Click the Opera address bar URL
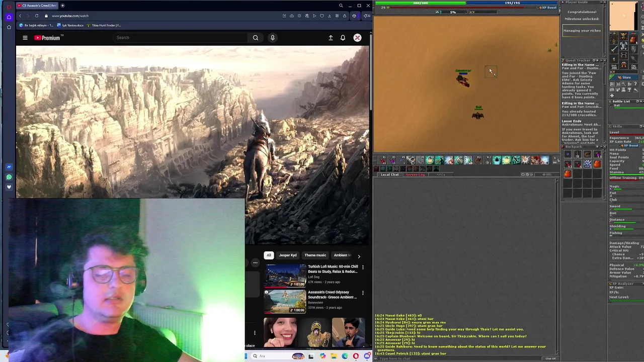The image size is (644, 362). tap(70, 16)
